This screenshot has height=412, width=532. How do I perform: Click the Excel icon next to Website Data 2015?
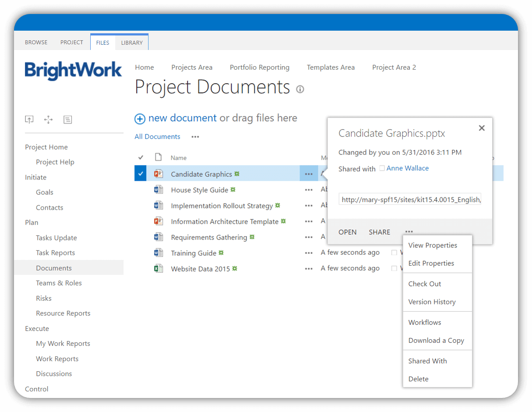(159, 268)
